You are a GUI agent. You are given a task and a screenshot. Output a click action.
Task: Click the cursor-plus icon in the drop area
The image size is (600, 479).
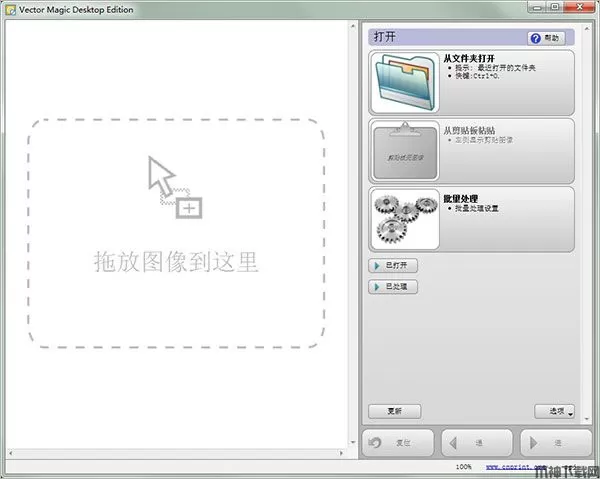(175, 187)
